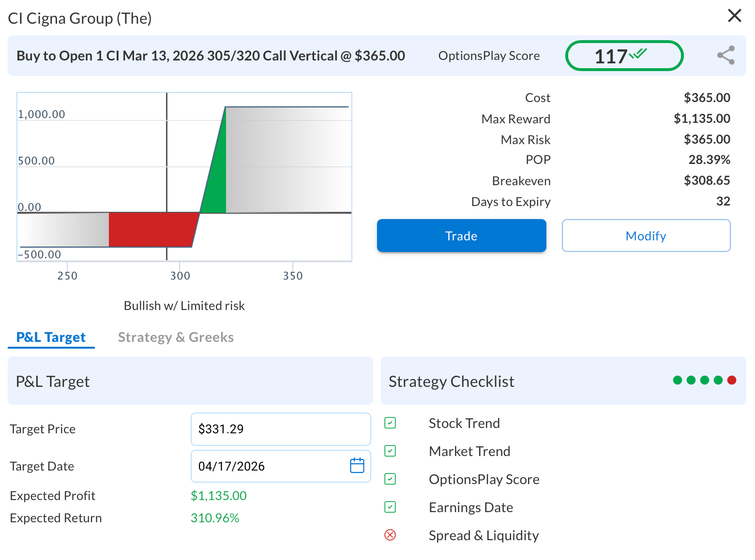Click the Cost value $365.00
Viewport: 755px width, 560px height.
tap(707, 98)
